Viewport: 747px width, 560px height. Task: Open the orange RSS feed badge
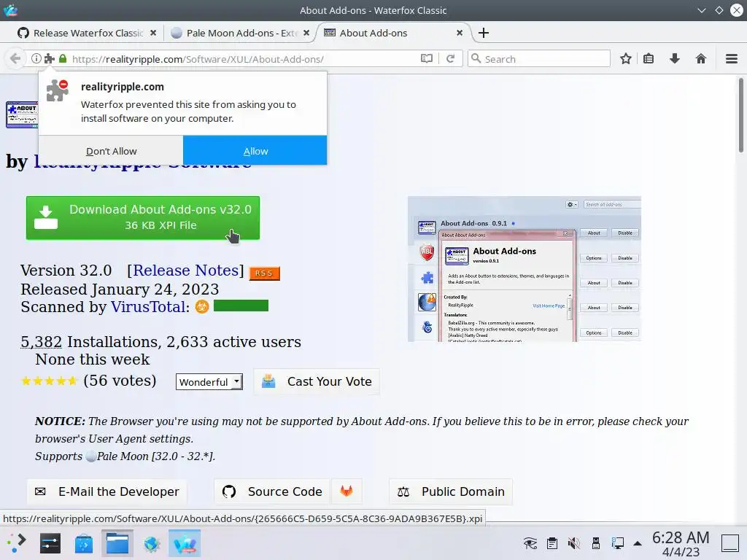coord(264,273)
